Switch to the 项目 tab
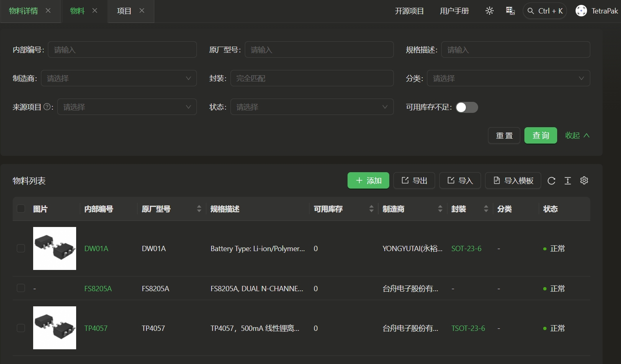 point(124,11)
